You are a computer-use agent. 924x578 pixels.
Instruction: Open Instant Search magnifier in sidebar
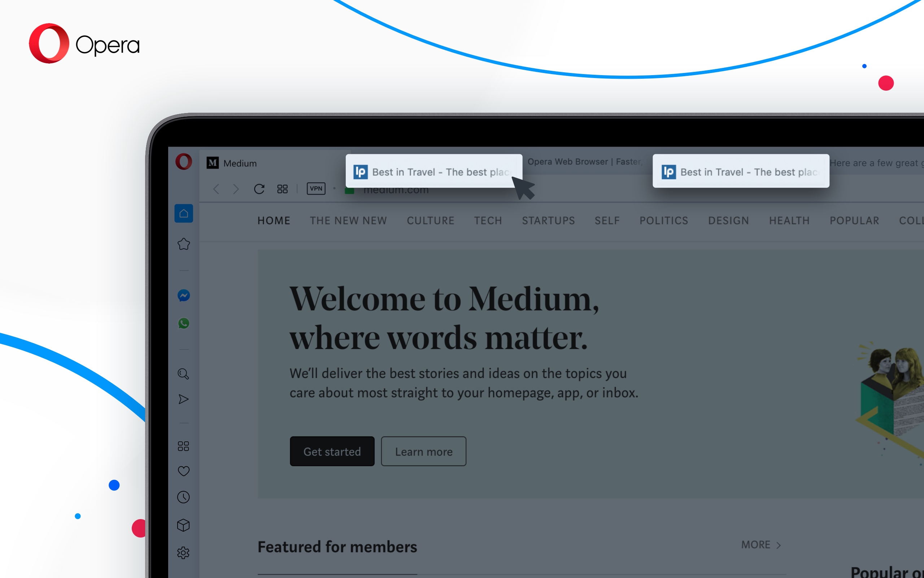pos(184,374)
